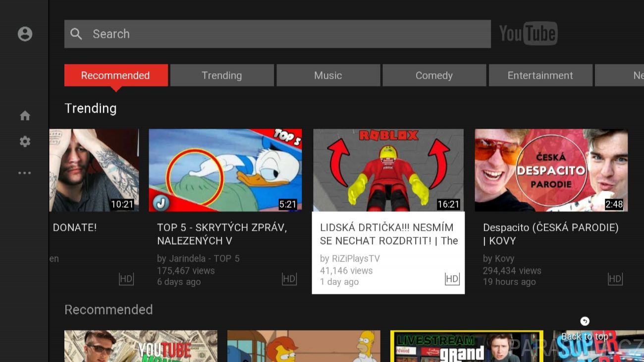Play the Donald Duck TOP 5 video thumbnail
The width and height of the screenshot is (644, 362).
(x=225, y=170)
